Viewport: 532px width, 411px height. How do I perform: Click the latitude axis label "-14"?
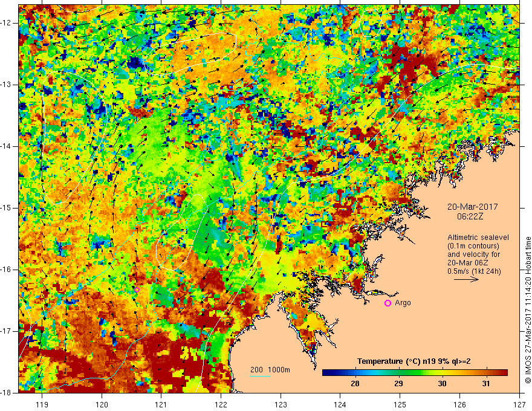6,146
